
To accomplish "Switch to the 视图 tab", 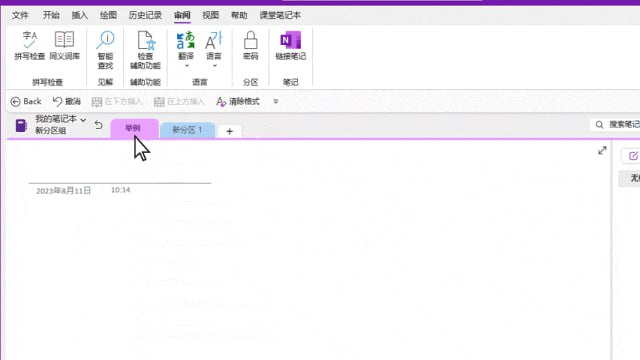I will (211, 16).
